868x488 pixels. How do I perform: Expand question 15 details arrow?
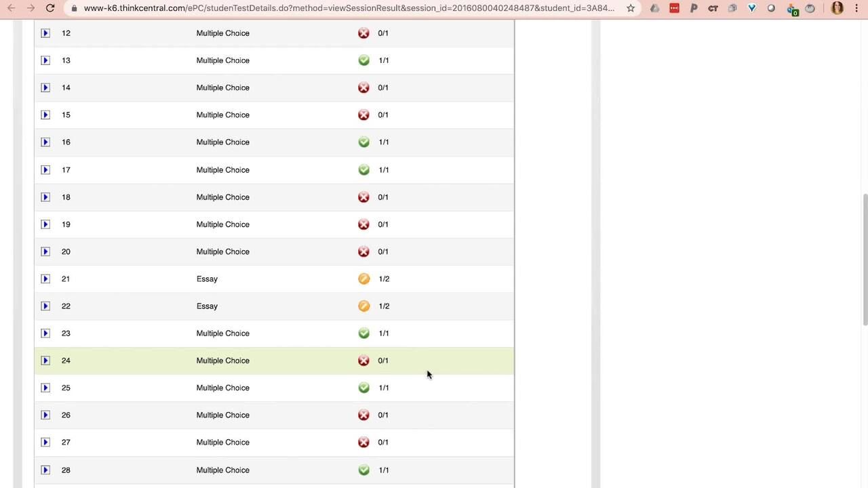[45, 115]
